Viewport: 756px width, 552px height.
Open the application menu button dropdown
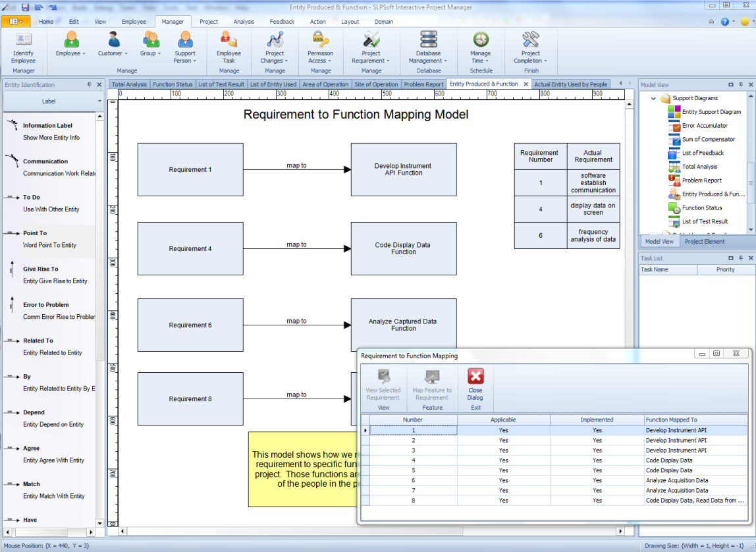[16, 22]
